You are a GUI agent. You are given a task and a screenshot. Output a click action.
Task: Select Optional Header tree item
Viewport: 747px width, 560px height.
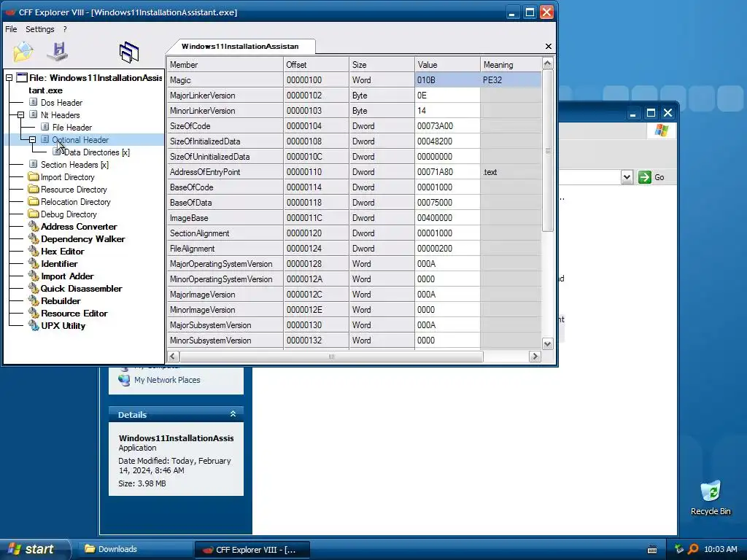tap(80, 139)
